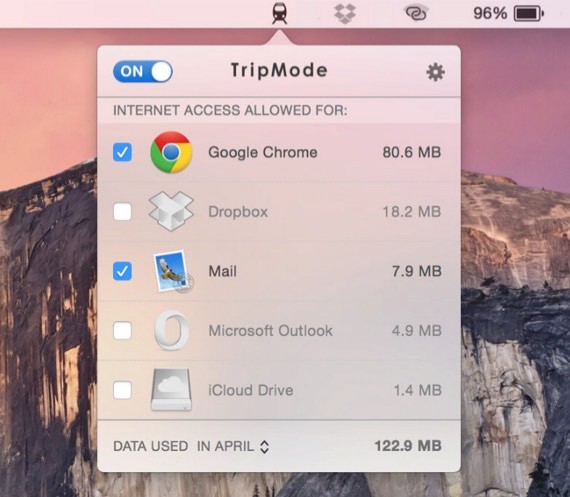
Task: Click the Mail app name
Action: click(222, 271)
